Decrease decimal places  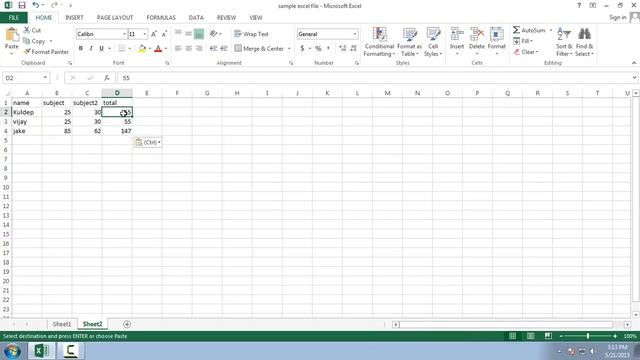tap(353, 49)
